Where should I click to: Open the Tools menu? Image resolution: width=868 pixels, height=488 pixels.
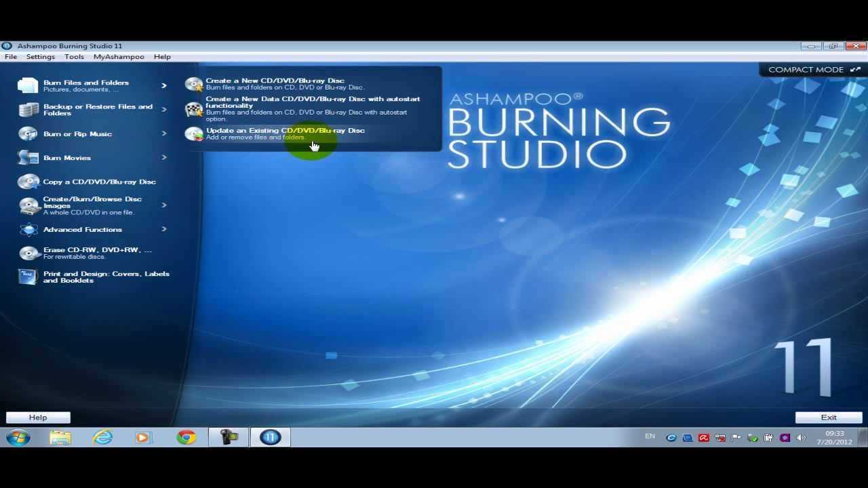point(75,57)
